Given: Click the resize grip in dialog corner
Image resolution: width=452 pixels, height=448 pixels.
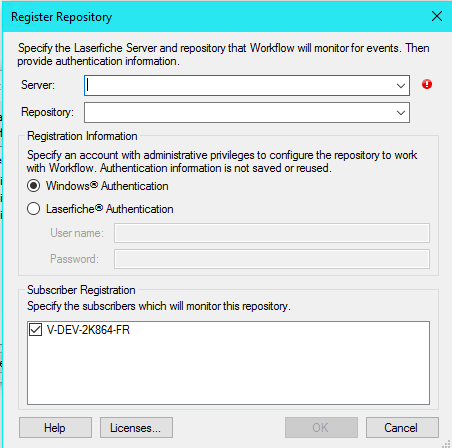Looking at the screenshot, I should point(446,444).
